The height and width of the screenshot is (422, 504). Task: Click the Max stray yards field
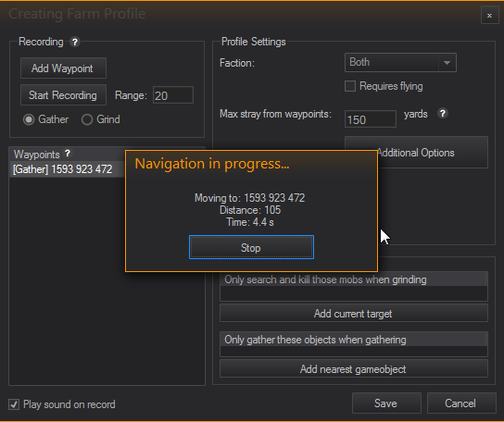pos(371,119)
